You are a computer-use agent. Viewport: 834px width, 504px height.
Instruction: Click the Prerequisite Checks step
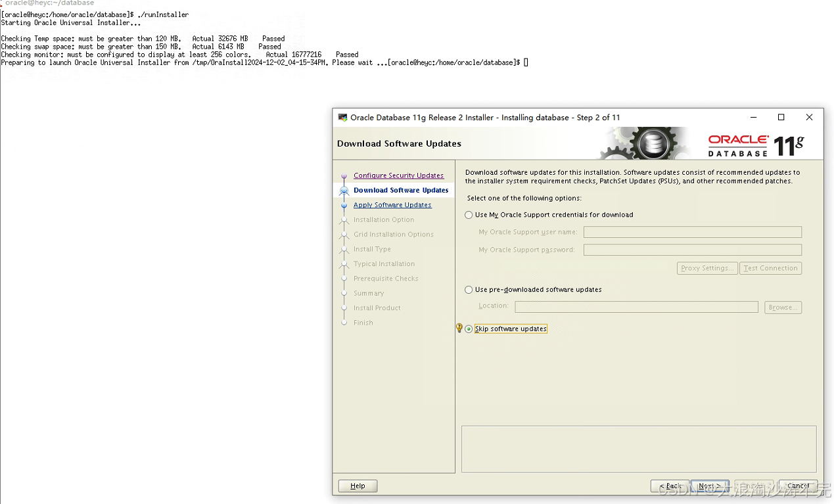pyautogui.click(x=386, y=279)
